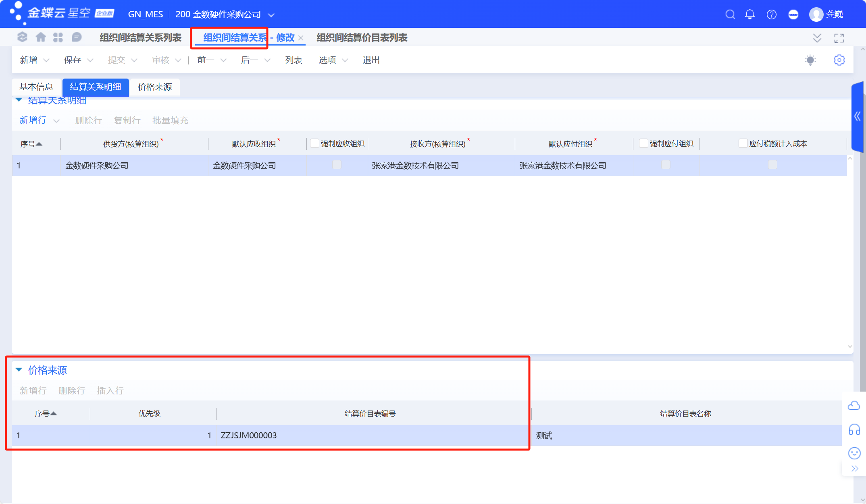866x504 pixels.
Task: Open the chat message icon in tab bar
Action: (76, 37)
